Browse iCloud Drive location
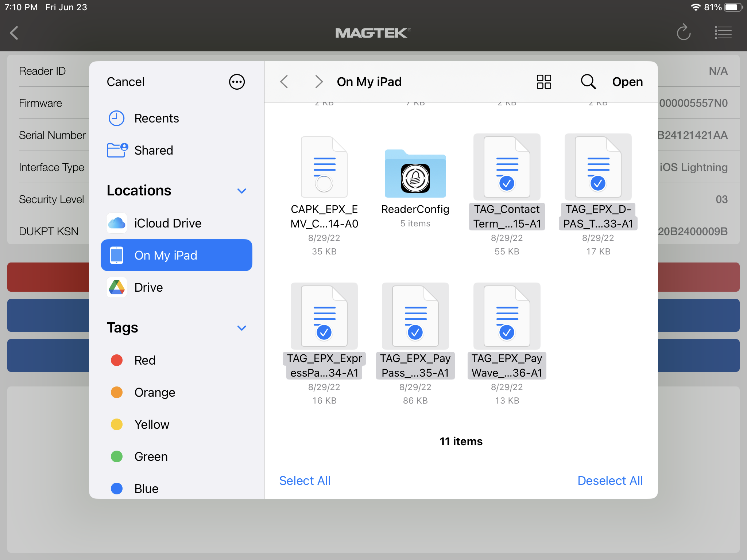 (177, 223)
